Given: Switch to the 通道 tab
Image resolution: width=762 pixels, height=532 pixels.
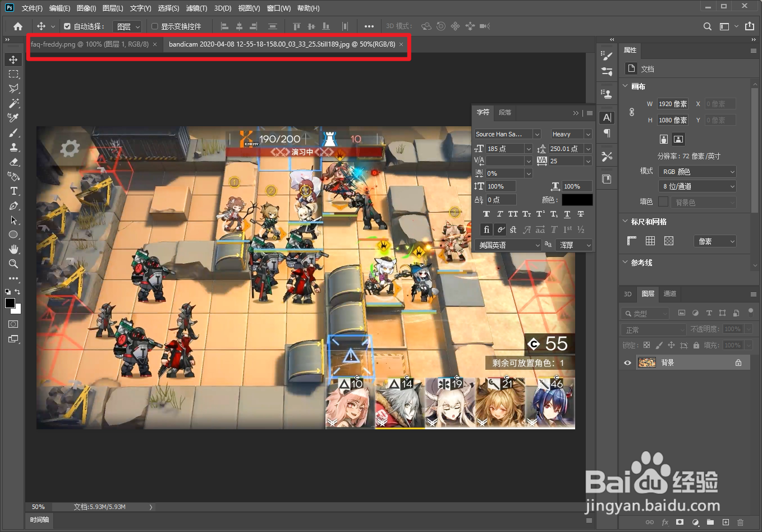Looking at the screenshot, I should click(x=670, y=293).
